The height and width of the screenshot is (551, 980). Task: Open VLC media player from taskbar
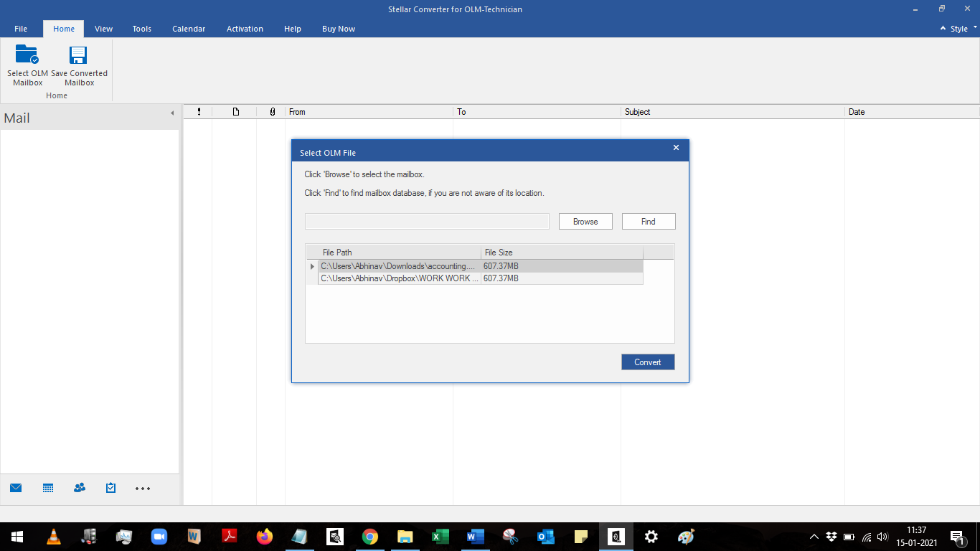click(x=54, y=536)
